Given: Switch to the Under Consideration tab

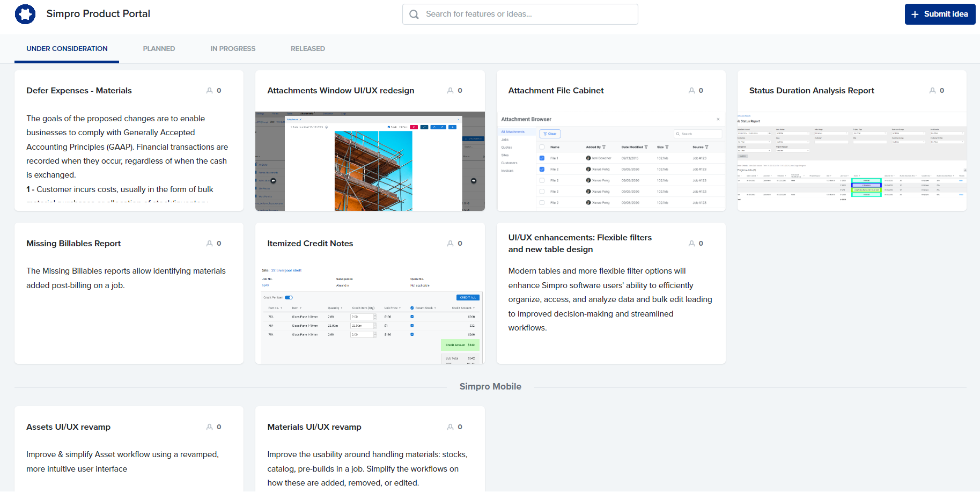Looking at the screenshot, I should [67, 49].
